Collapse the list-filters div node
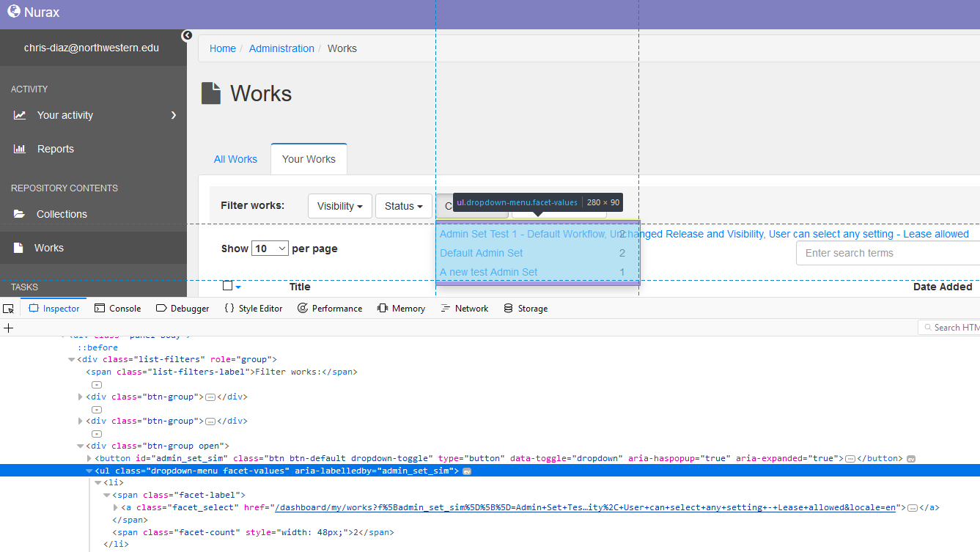The width and height of the screenshot is (980, 552). coord(72,360)
